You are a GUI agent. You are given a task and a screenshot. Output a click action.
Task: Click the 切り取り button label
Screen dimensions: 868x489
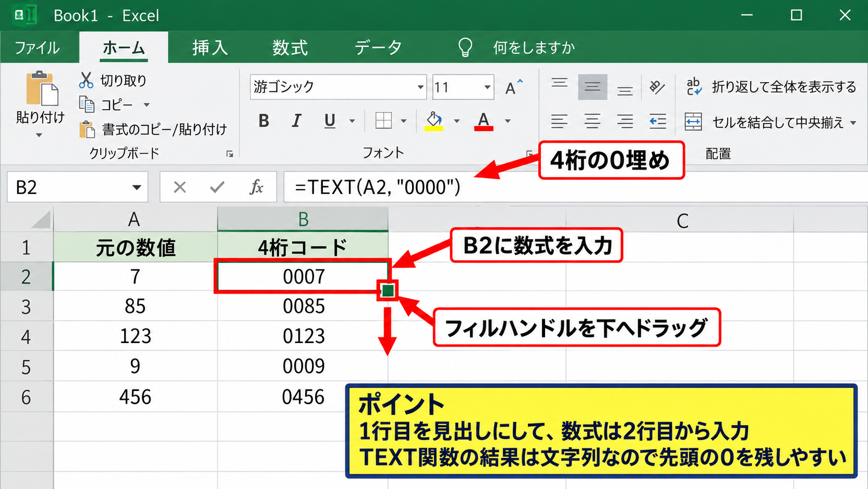pos(123,81)
